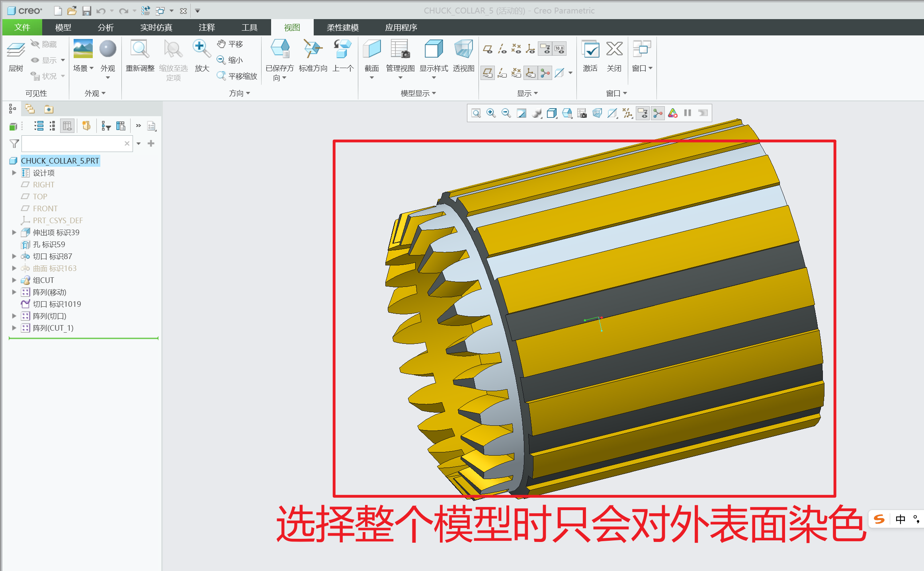Open the 柔性建模 tab
924x571 pixels.
pos(342,27)
